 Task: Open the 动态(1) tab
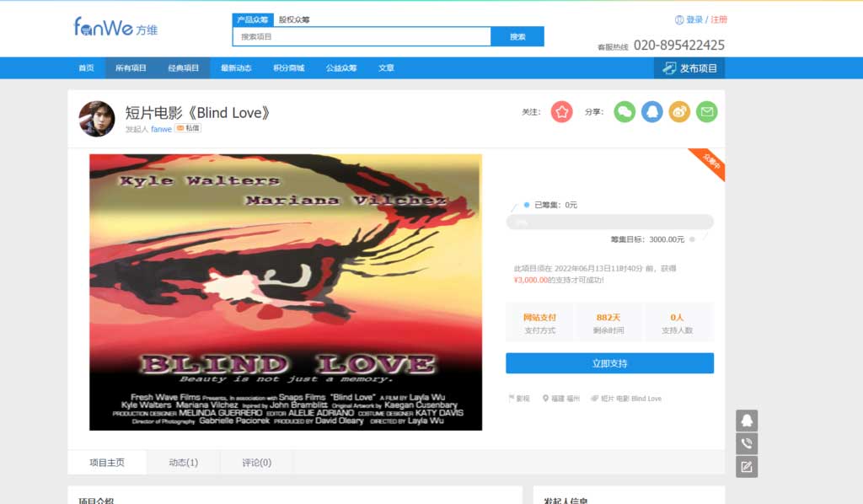183,463
